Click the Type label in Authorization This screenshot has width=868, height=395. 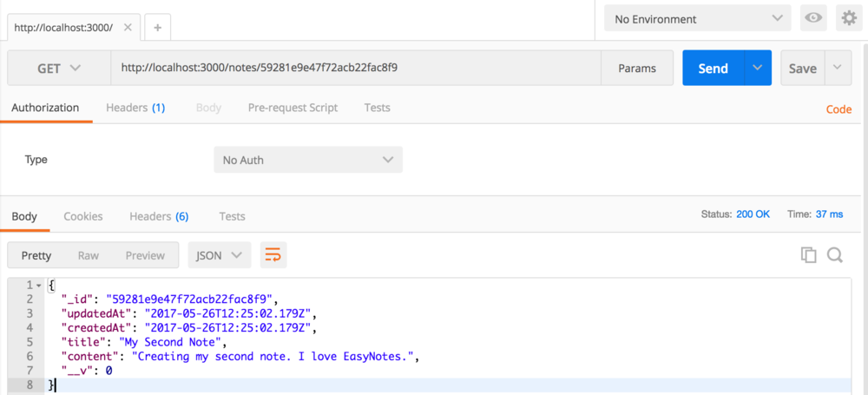(36, 160)
